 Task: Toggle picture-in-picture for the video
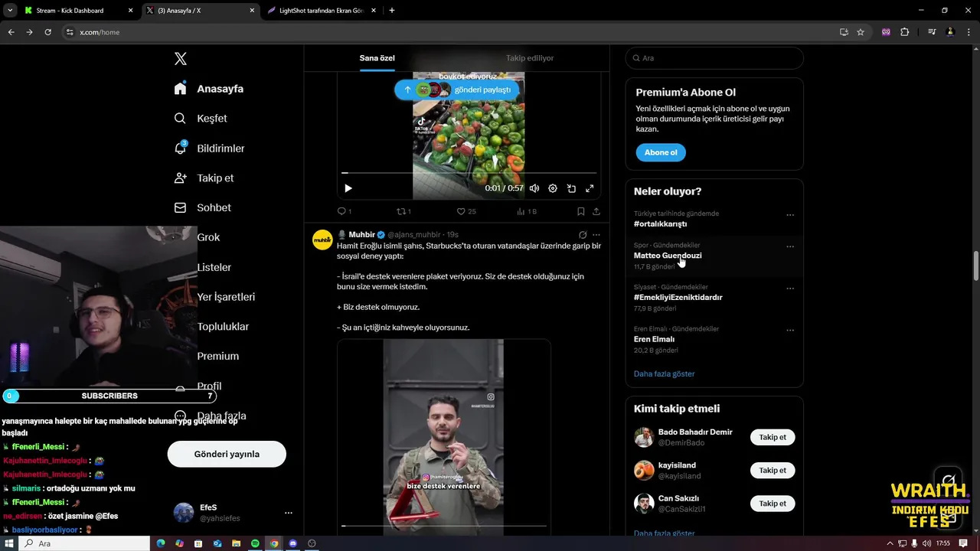tap(571, 188)
